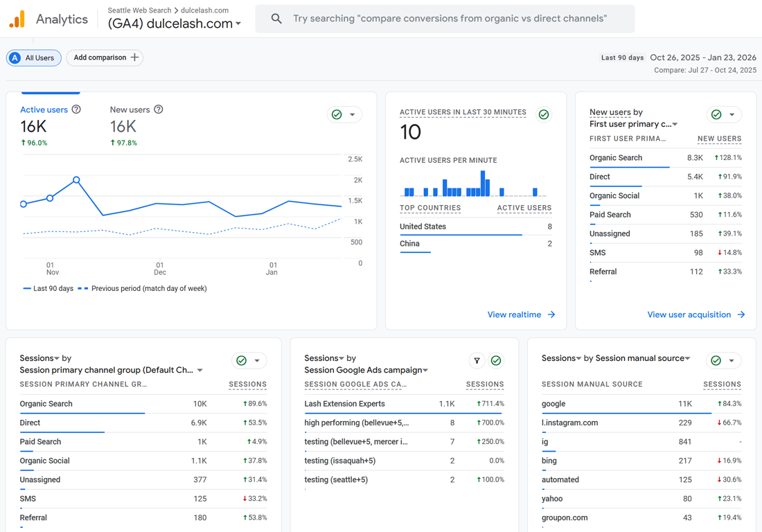This screenshot has height=532, width=762.
Task: Click the highest data point on the users line chart
Action: (x=76, y=180)
